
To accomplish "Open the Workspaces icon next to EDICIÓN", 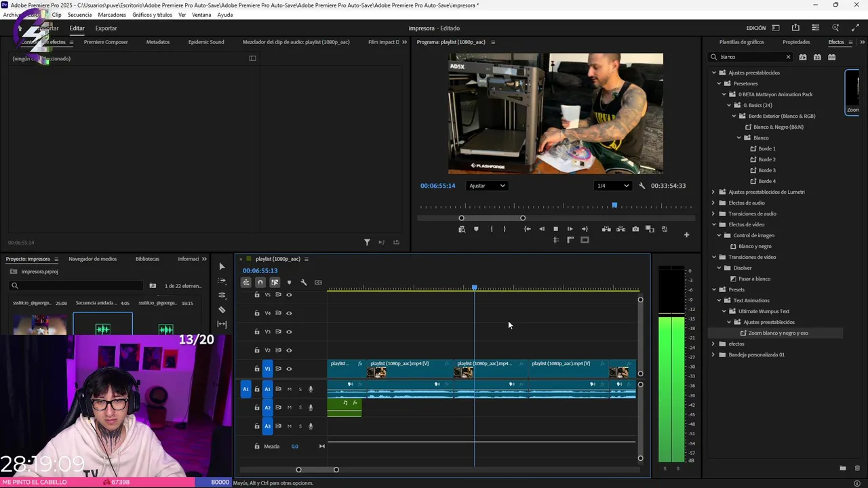I will (x=776, y=28).
